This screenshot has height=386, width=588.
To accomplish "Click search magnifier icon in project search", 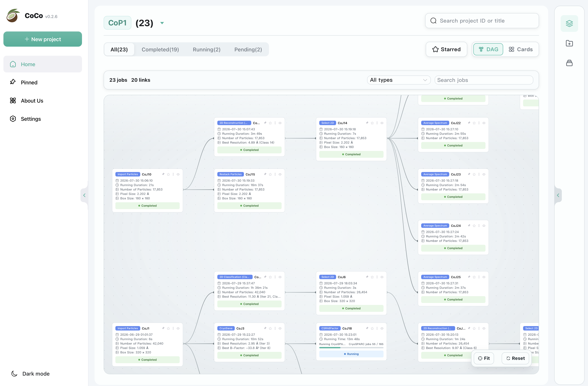I will pos(433,21).
